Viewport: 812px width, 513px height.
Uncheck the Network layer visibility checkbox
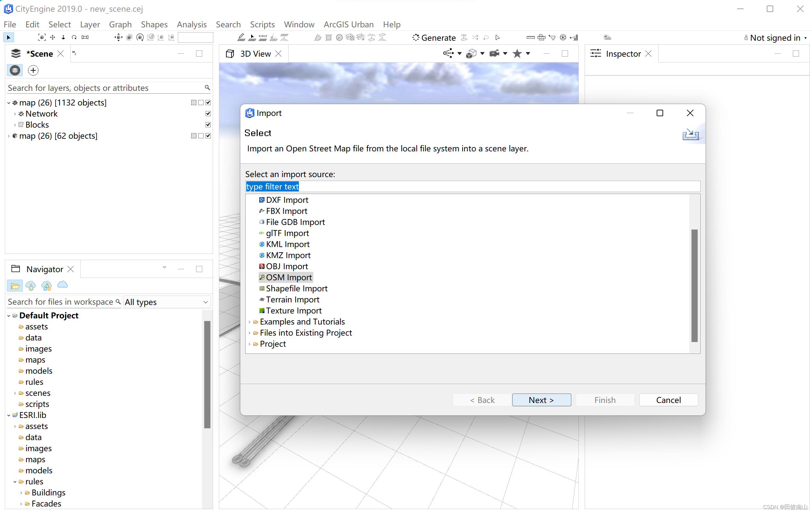(208, 114)
